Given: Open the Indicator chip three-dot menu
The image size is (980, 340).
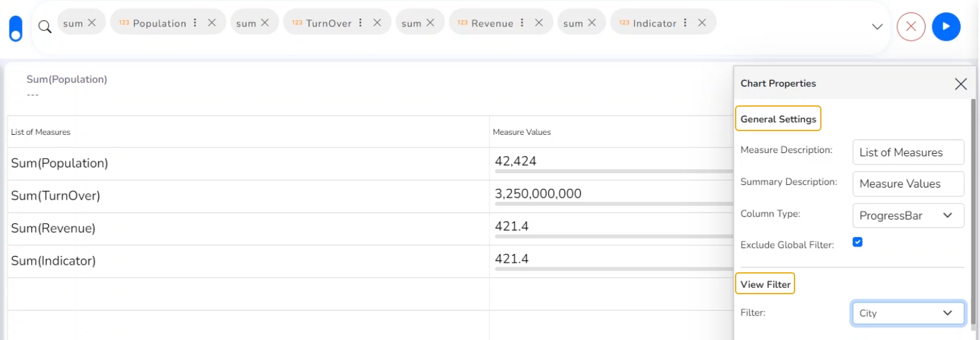Looking at the screenshot, I should tap(685, 23).
